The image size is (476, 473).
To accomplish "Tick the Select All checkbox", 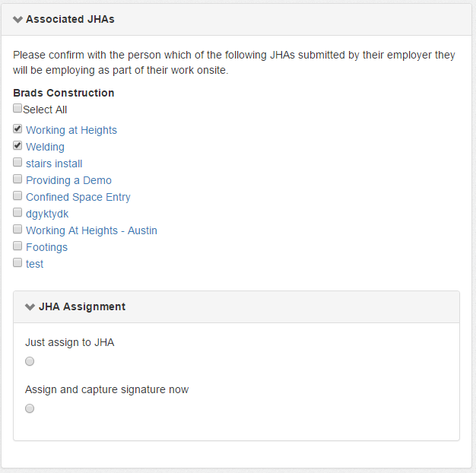I will pos(17,109).
